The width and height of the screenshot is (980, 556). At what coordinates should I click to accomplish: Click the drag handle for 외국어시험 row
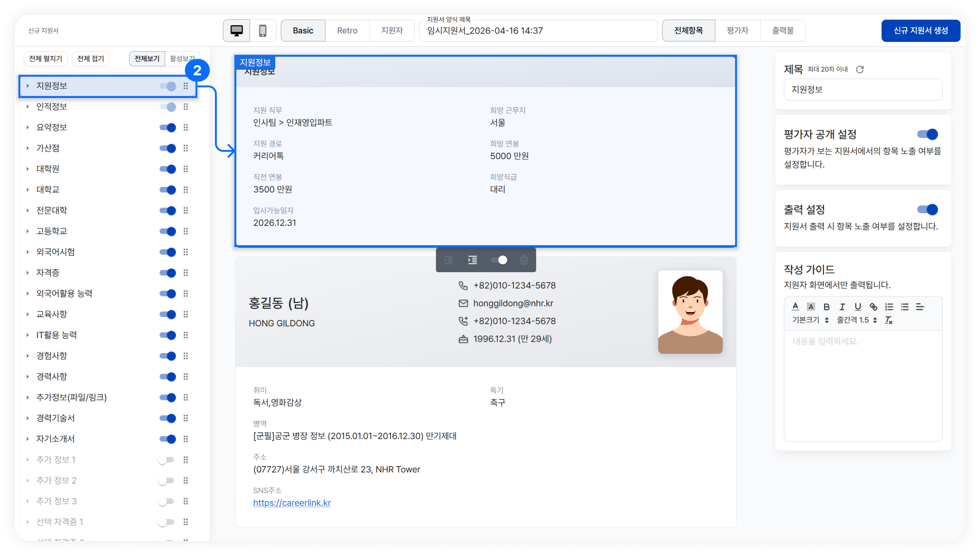point(186,252)
